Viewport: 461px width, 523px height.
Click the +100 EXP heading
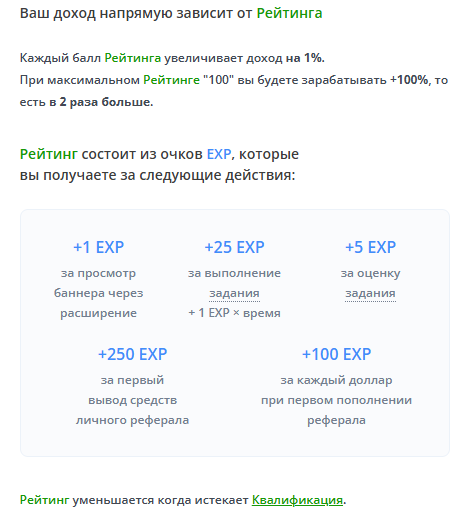pos(336,354)
